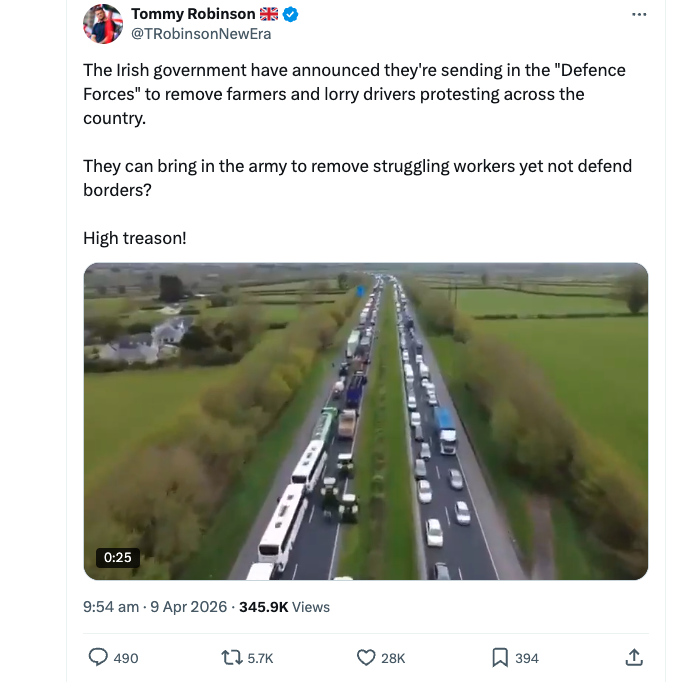Click the UK flag emoji beside the name

coord(269,14)
